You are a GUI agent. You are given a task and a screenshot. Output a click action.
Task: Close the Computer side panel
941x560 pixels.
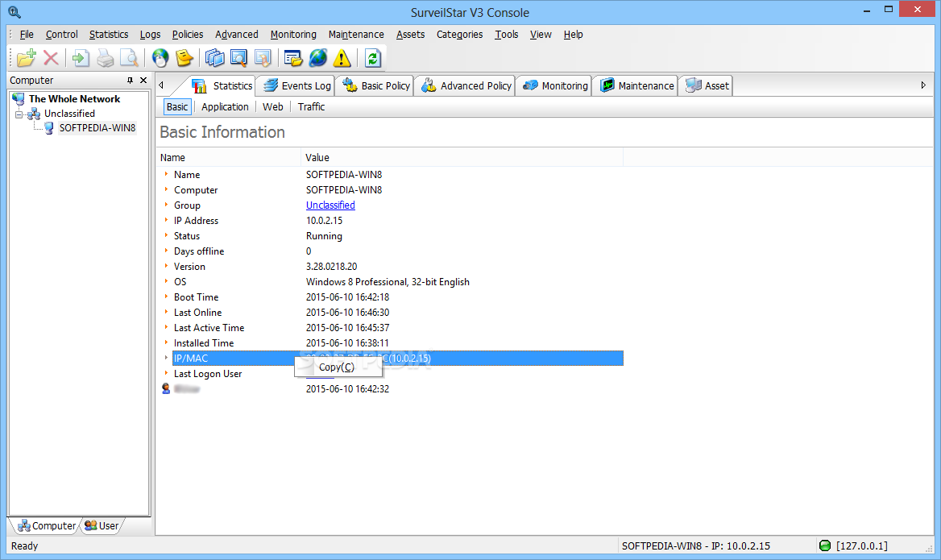click(143, 81)
